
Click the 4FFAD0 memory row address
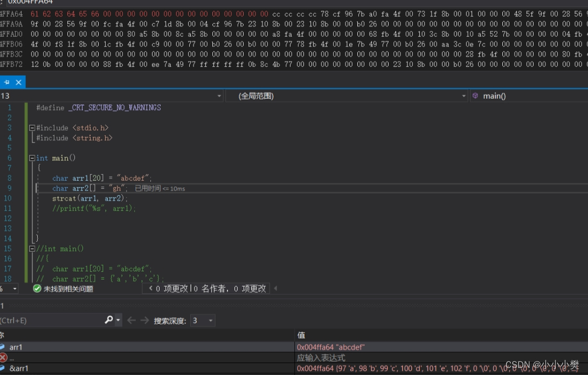click(x=11, y=34)
